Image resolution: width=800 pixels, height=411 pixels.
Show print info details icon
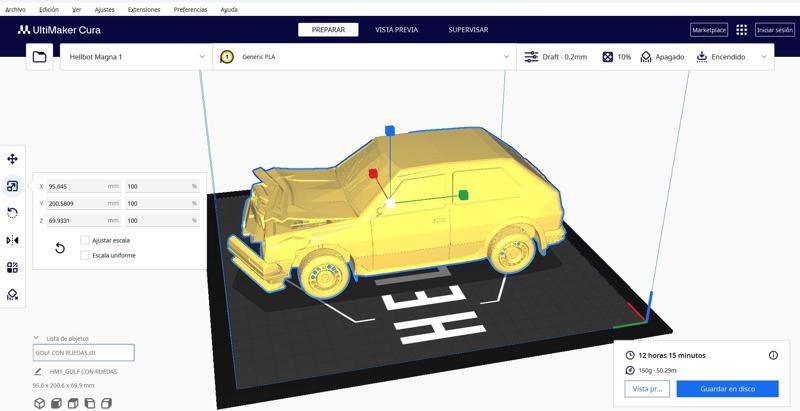773,355
